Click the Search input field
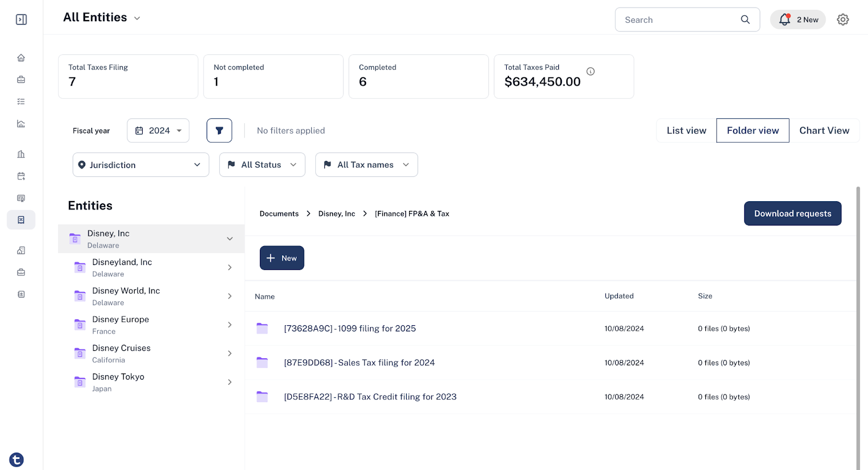The height and width of the screenshot is (470, 868). (687, 20)
